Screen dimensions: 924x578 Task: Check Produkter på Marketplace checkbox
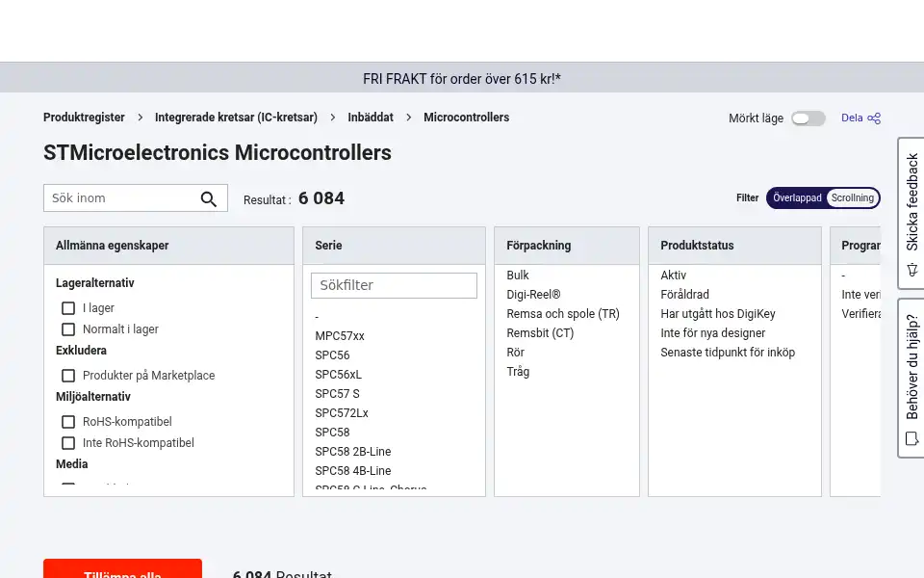tap(68, 376)
